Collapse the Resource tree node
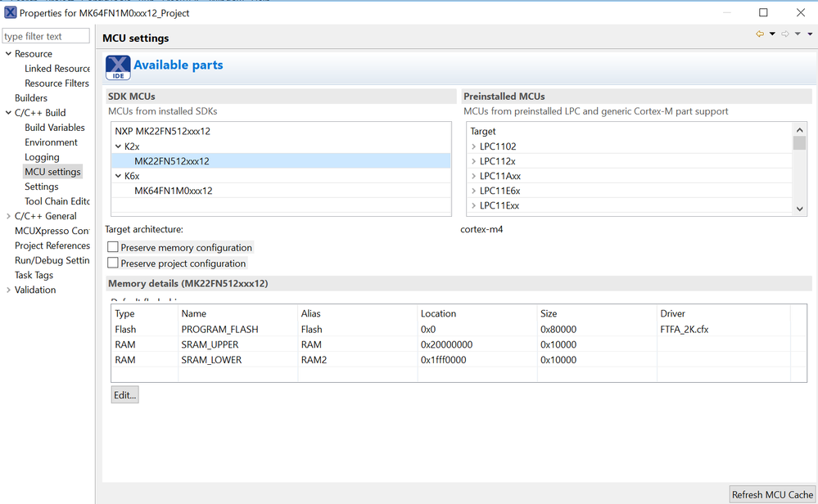This screenshot has height=504, width=818. 8,54
